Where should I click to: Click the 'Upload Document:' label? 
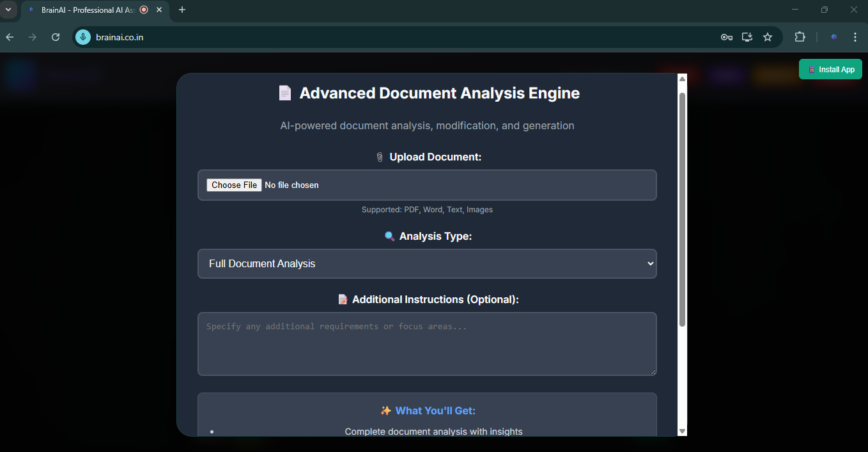tap(435, 157)
